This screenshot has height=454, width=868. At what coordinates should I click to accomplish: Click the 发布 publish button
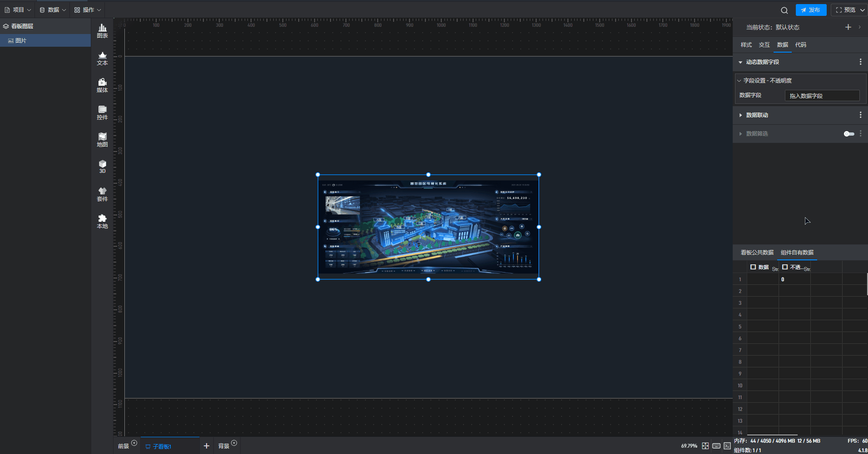click(x=811, y=10)
